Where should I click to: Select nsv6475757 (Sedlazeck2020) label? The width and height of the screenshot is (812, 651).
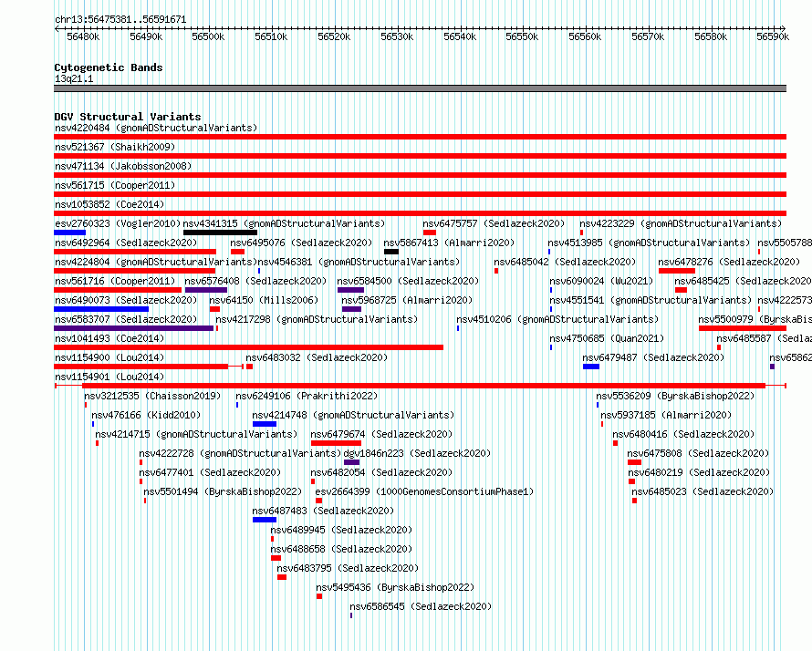[x=494, y=223]
